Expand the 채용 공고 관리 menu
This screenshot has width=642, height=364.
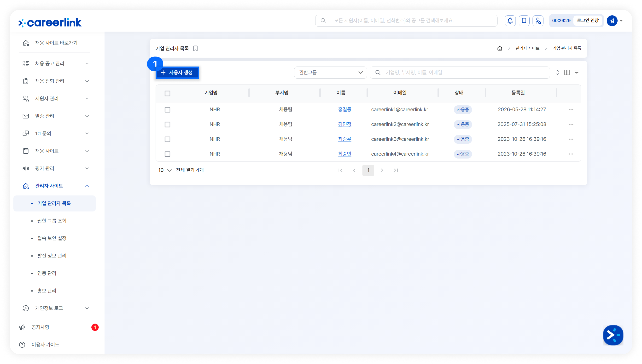click(55, 63)
